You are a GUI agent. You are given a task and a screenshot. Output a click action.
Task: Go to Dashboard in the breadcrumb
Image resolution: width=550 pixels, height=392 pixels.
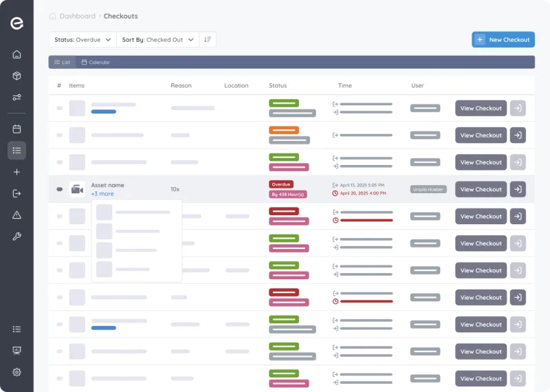pyautogui.click(x=78, y=16)
